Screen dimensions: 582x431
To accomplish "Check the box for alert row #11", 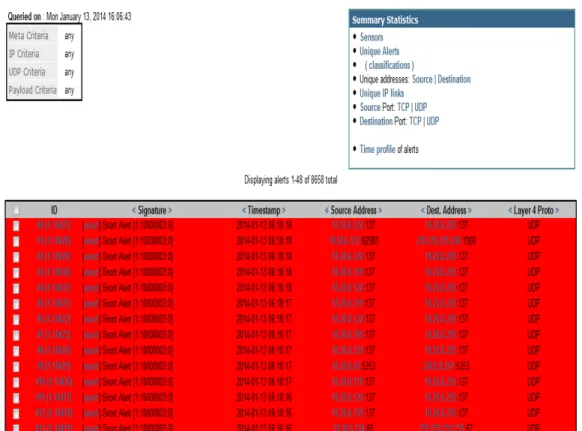I will point(16,398).
